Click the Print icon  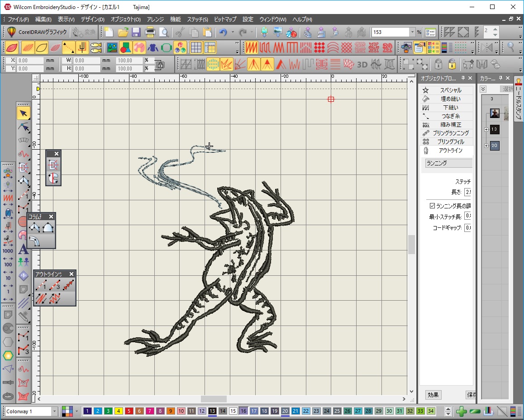tap(150, 32)
